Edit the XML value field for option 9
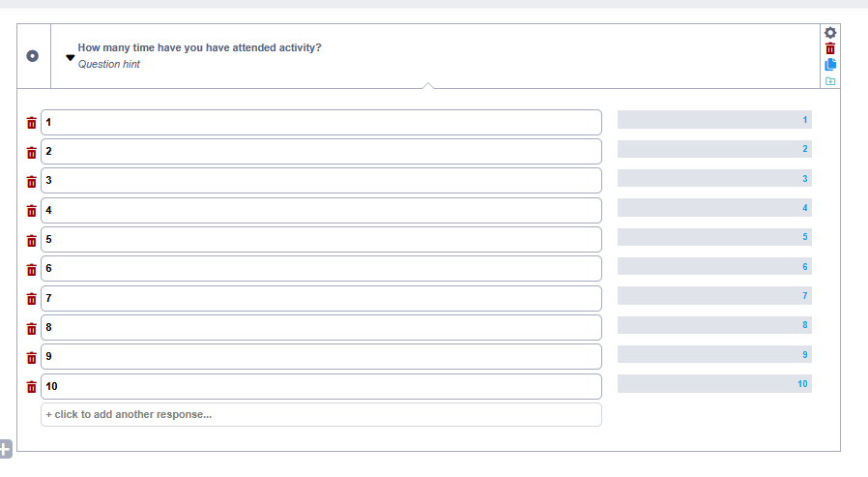This screenshot has width=868, height=477. coord(714,355)
